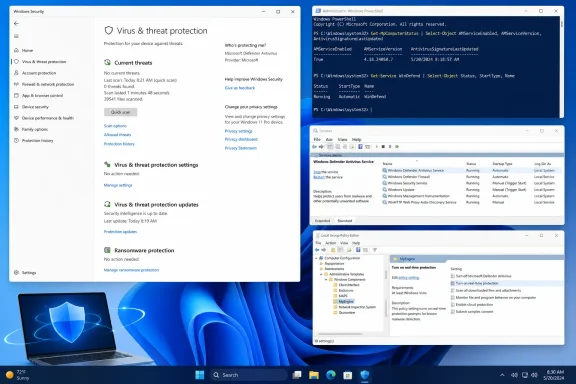Click the Restart Service icon in the Services toolbar
This screenshot has width=576, height=384.
[397, 147]
